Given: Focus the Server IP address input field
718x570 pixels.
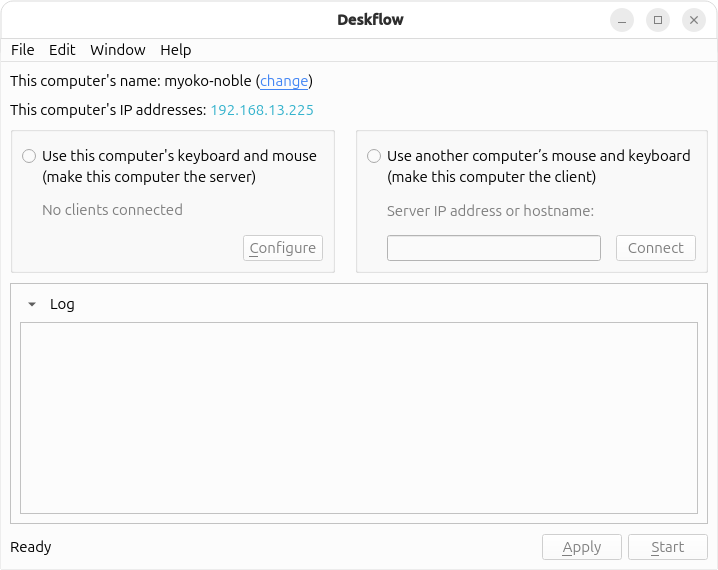Looking at the screenshot, I should pos(494,248).
